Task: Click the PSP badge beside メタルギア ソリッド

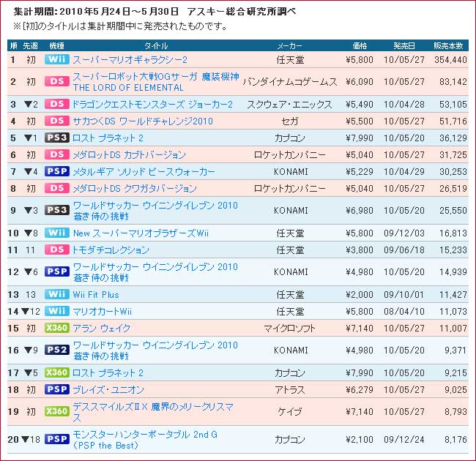Action: click(x=57, y=171)
